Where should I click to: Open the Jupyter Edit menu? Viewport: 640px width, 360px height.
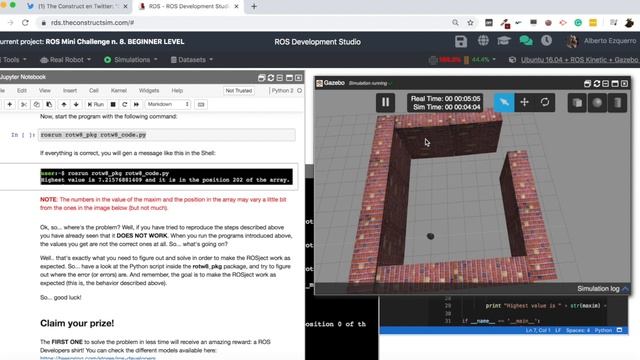(22, 90)
